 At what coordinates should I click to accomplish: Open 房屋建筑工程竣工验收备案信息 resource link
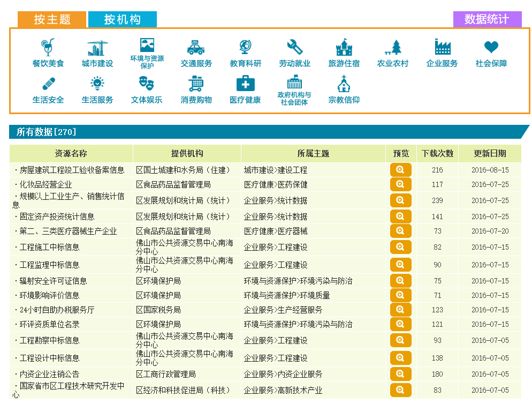72,170
